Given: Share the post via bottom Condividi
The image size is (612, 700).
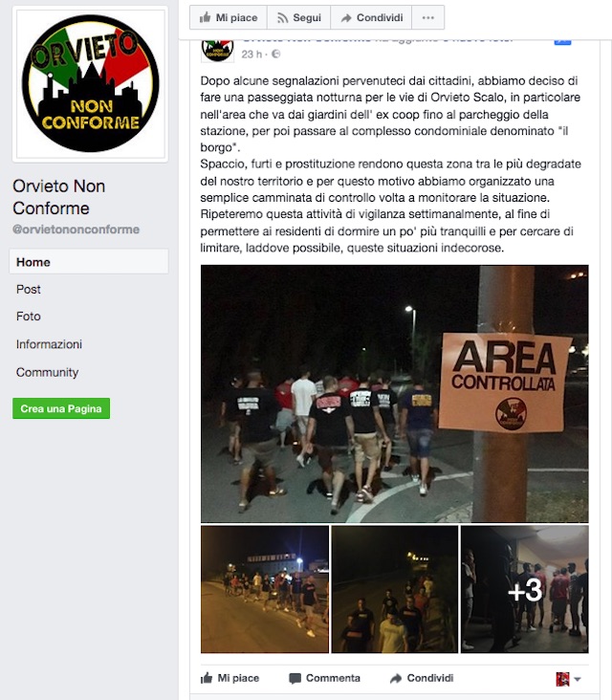Looking at the screenshot, I should (x=422, y=678).
